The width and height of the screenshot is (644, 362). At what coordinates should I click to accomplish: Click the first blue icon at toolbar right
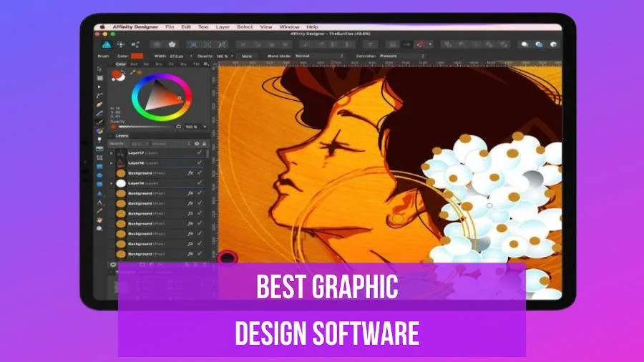pyautogui.click(x=525, y=44)
